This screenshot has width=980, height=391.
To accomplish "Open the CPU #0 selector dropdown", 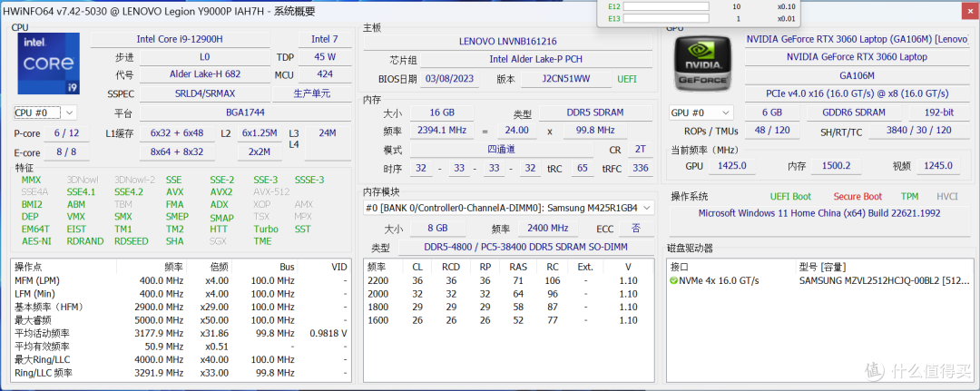I will (x=45, y=113).
